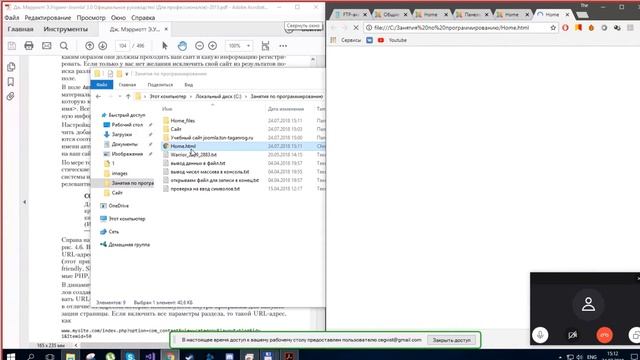Zoom in with the plus icon in Acrobat
The height and width of the screenshot is (360, 640).
coord(212,46)
